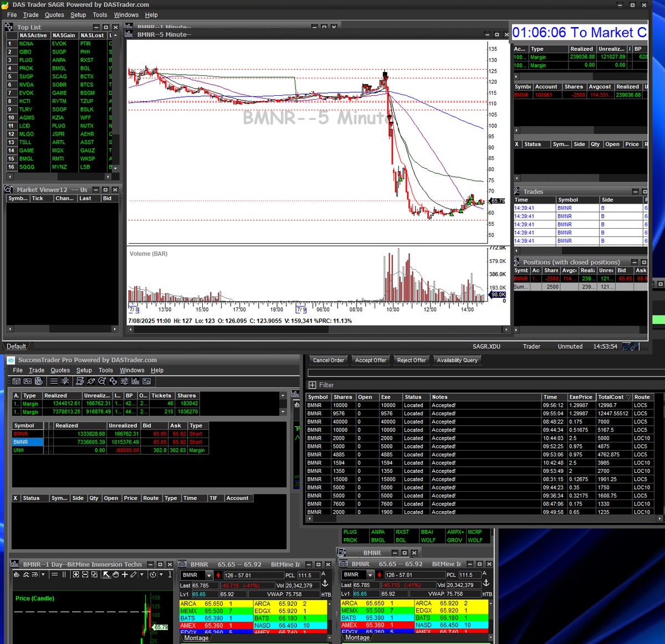Screen dimensions: 665x644
Task: Click the pencil drawing tool on chart toolbar
Action: click(134, 575)
